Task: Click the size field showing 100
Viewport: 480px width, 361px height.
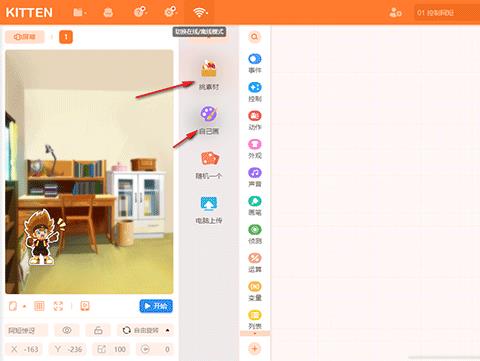Action: click(111, 349)
